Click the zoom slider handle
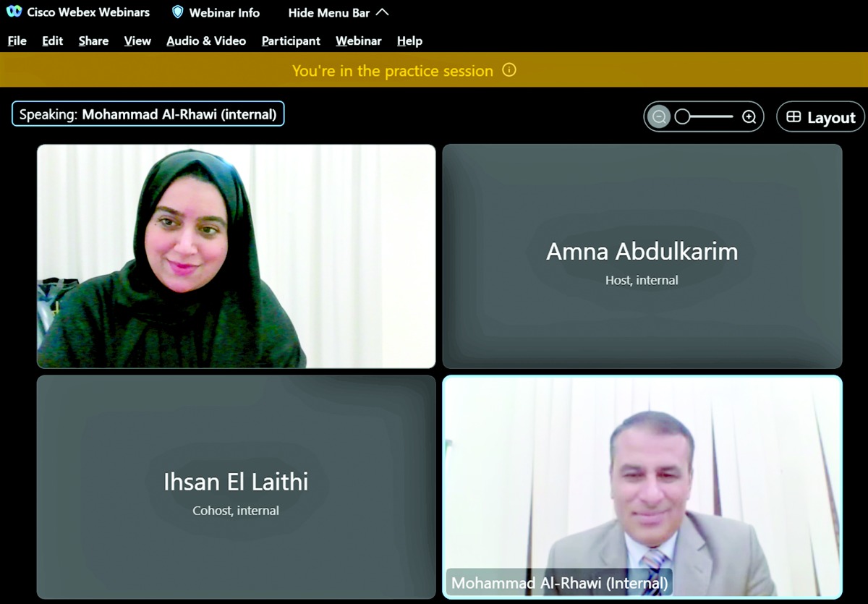The image size is (868, 604). click(682, 117)
